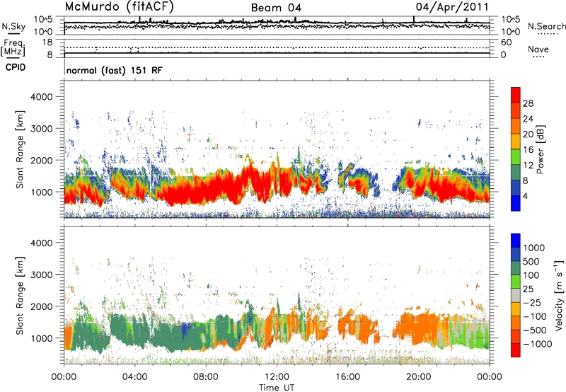The height and width of the screenshot is (392, 566).
Task: Click the 18 tick on frequency axis
Action: (47, 42)
